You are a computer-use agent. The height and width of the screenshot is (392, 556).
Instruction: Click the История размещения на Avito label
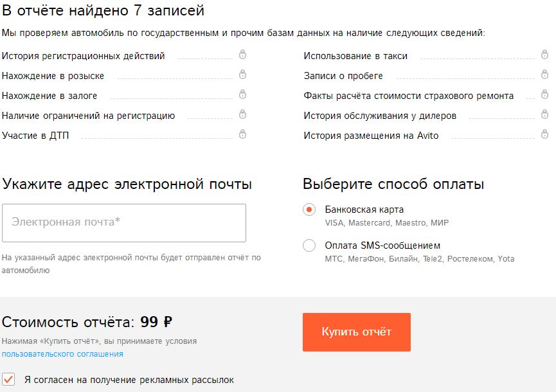point(371,136)
